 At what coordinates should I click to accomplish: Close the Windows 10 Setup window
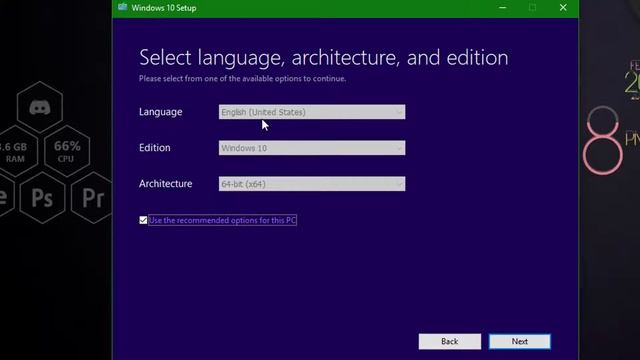(x=563, y=8)
